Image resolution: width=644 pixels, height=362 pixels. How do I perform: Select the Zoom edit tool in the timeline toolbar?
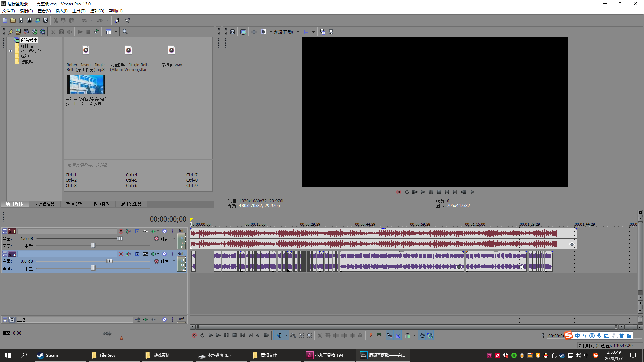click(x=309, y=335)
